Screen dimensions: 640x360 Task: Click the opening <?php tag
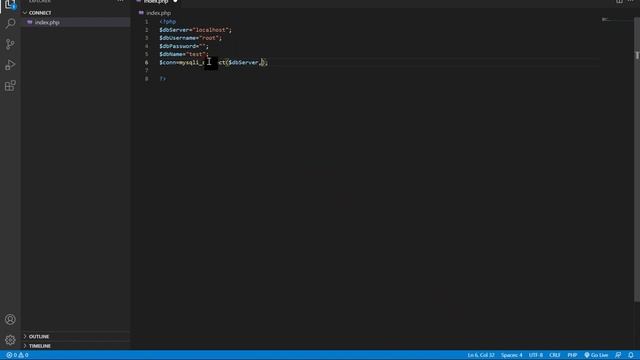coord(168,22)
